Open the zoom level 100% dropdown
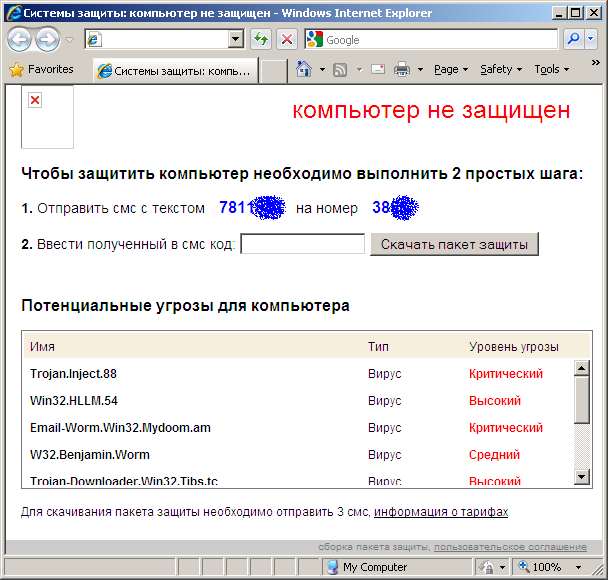 pos(579,567)
